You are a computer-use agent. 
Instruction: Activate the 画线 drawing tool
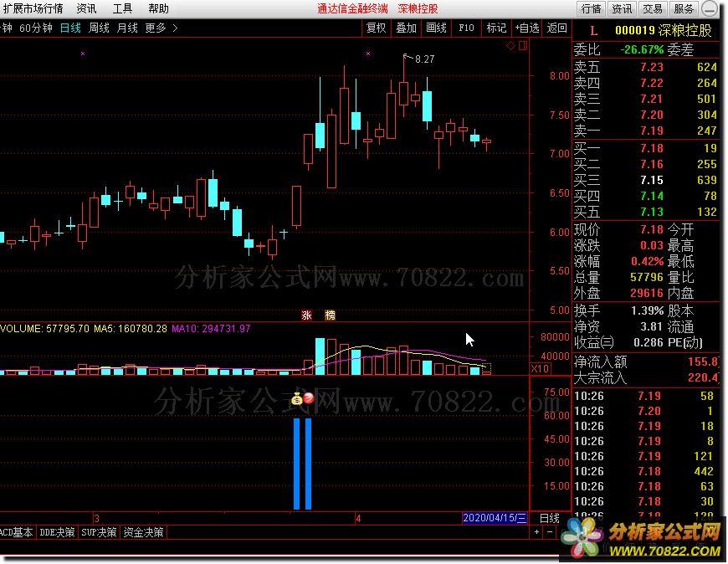437,28
